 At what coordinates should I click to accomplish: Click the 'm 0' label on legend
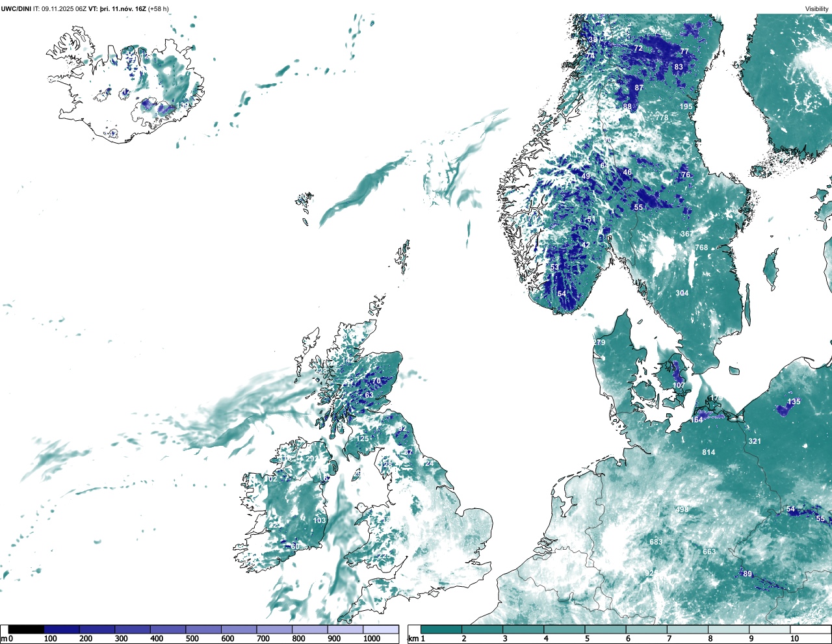tap(7, 639)
